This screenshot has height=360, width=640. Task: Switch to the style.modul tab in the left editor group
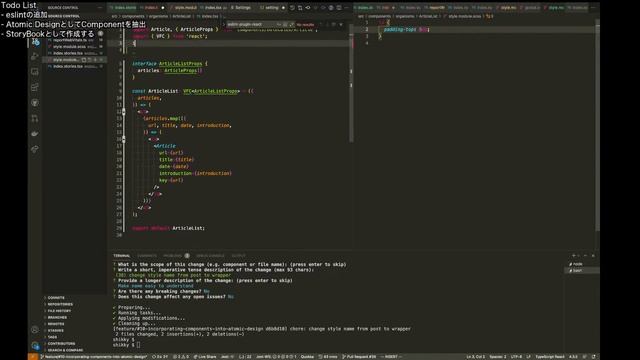[x=184, y=8]
